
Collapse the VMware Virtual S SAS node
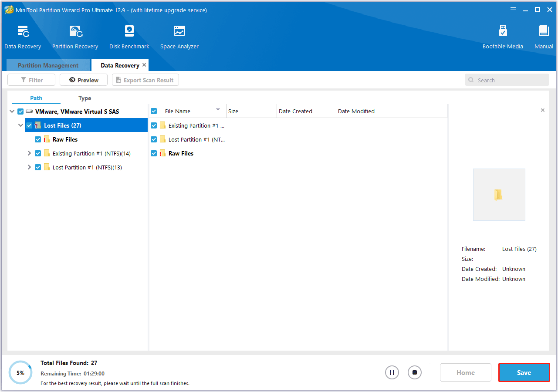click(x=12, y=112)
